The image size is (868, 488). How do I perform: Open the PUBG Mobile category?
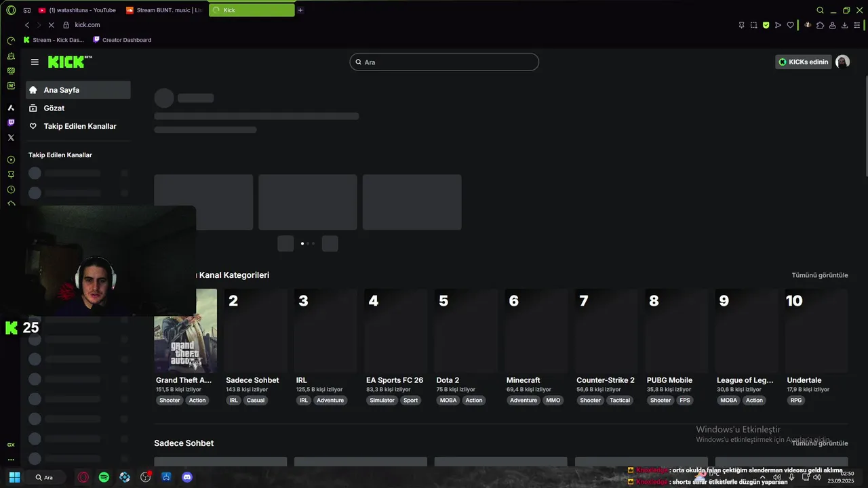pyautogui.click(x=669, y=380)
